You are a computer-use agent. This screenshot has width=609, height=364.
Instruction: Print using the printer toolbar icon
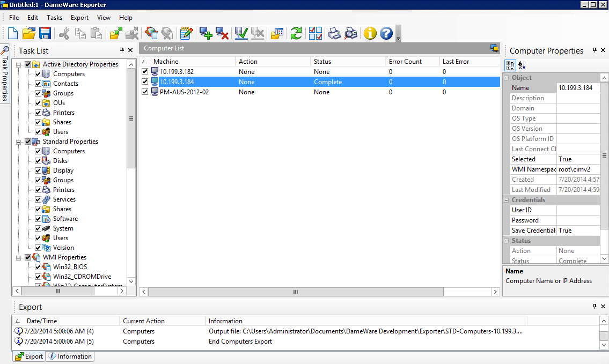[334, 33]
